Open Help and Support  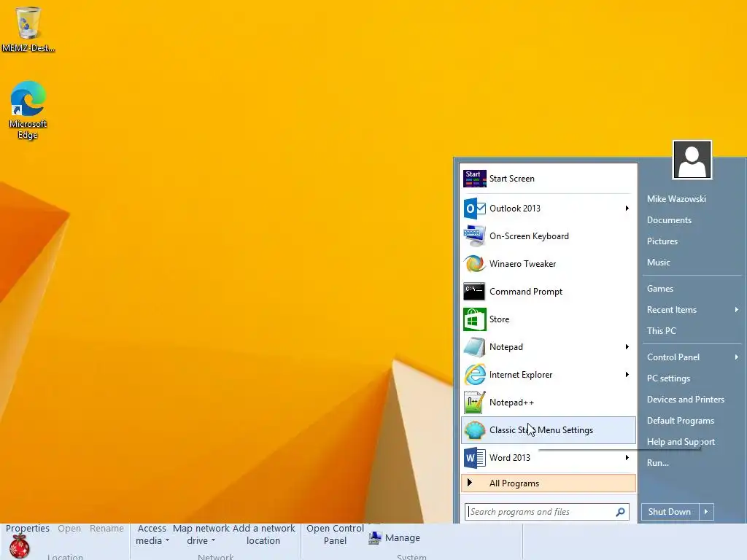(681, 441)
